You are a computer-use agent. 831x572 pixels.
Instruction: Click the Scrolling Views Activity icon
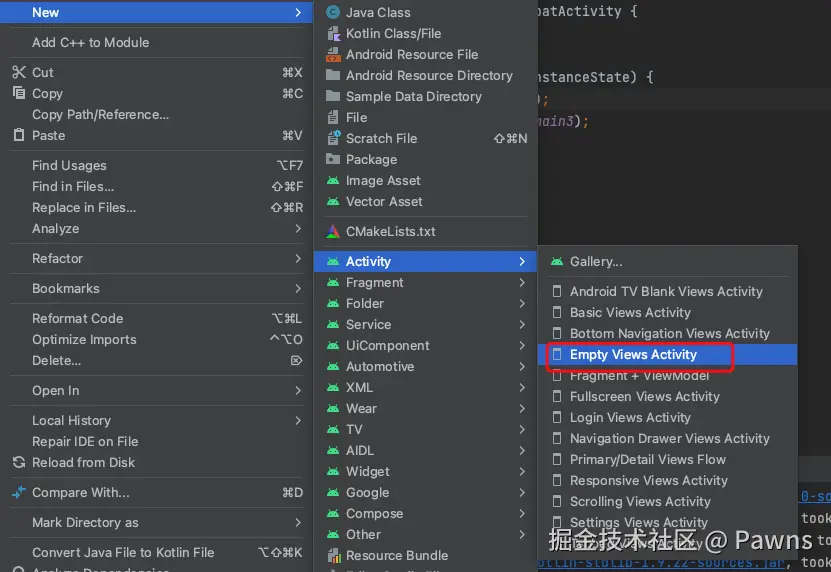click(x=556, y=501)
